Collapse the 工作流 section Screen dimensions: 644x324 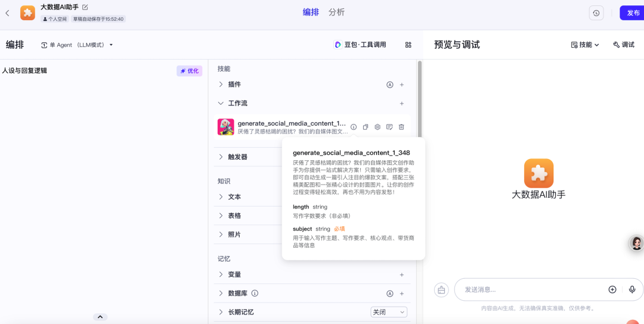click(x=221, y=104)
